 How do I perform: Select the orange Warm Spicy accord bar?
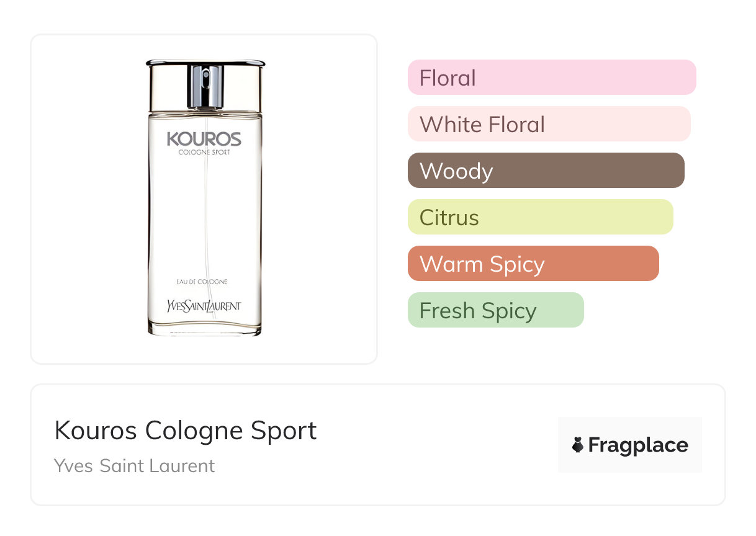pos(533,264)
